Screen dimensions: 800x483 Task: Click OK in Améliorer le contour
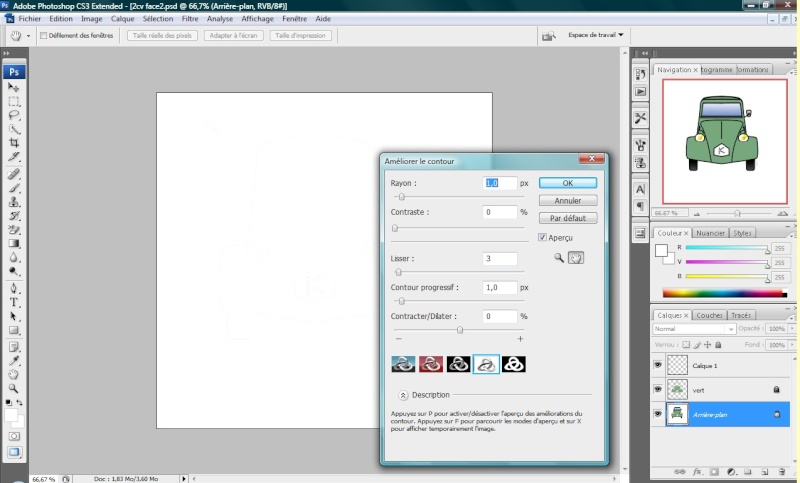pos(568,183)
